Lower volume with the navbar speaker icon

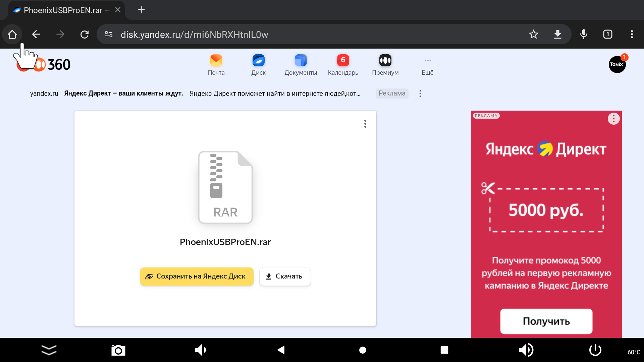(200, 350)
